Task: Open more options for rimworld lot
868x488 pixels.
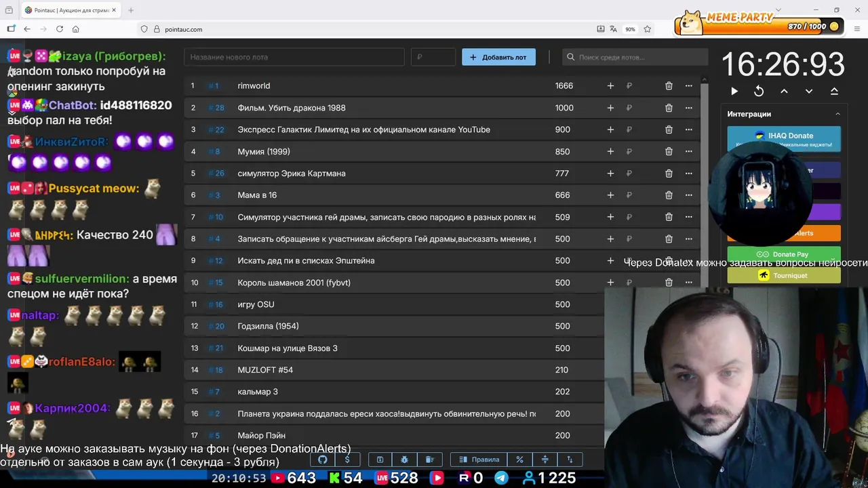Action: (x=689, y=85)
